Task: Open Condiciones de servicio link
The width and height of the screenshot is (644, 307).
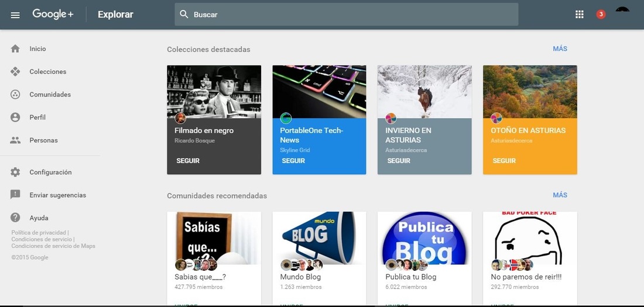Action: 42,239
